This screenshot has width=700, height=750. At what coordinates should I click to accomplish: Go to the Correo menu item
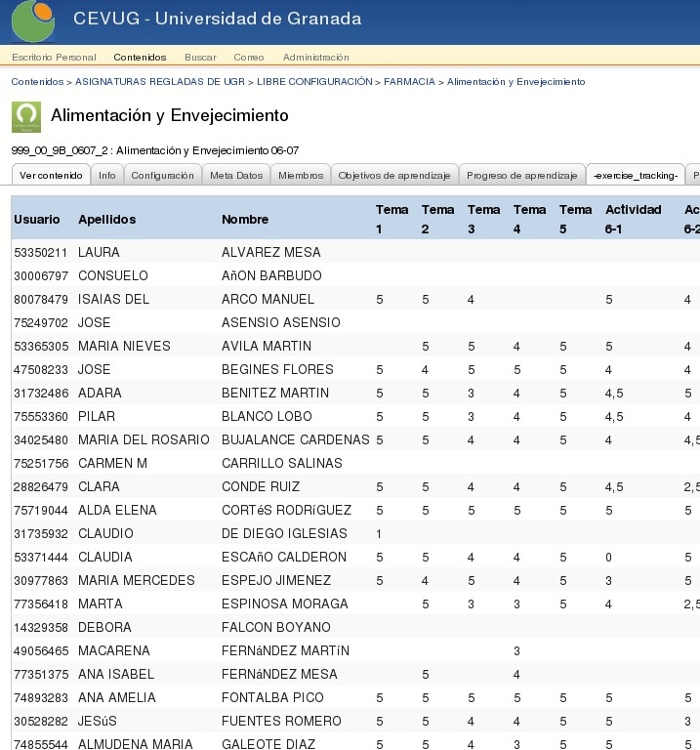[249, 58]
